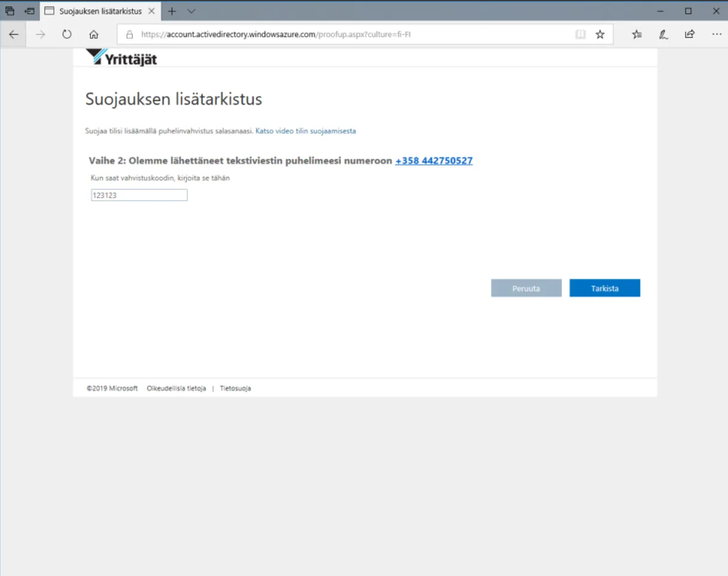Click the verification code input field

[139, 195]
